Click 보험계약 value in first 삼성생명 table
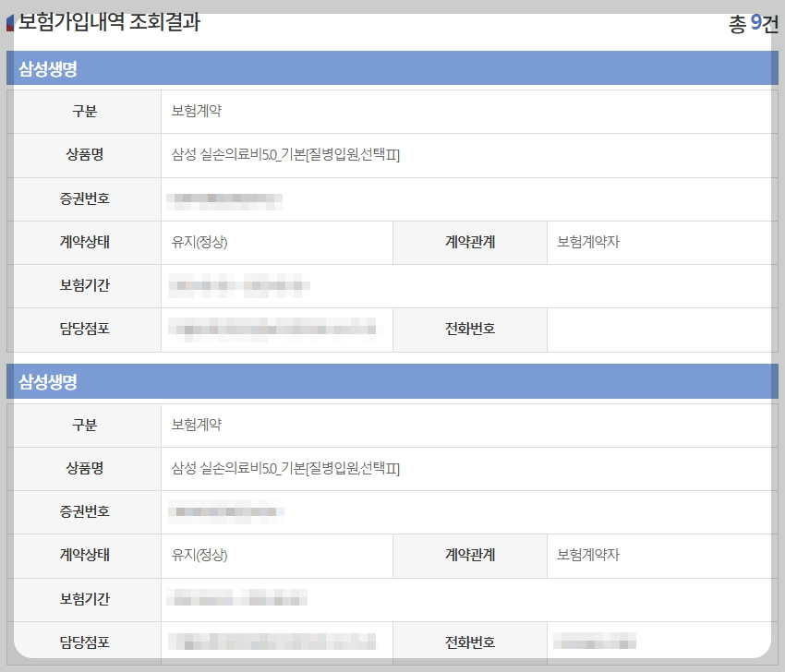 [x=196, y=111]
